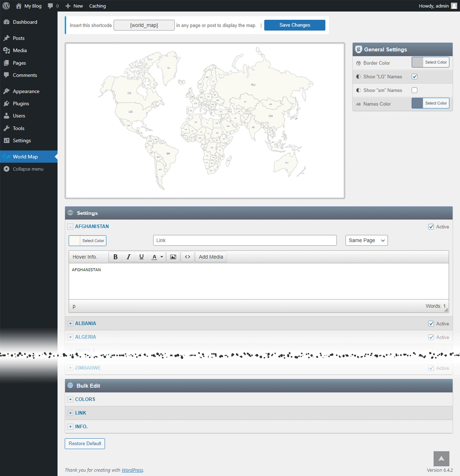The width and height of the screenshot is (460, 476).
Task: Open the Same Page target dropdown
Action: 366,240
